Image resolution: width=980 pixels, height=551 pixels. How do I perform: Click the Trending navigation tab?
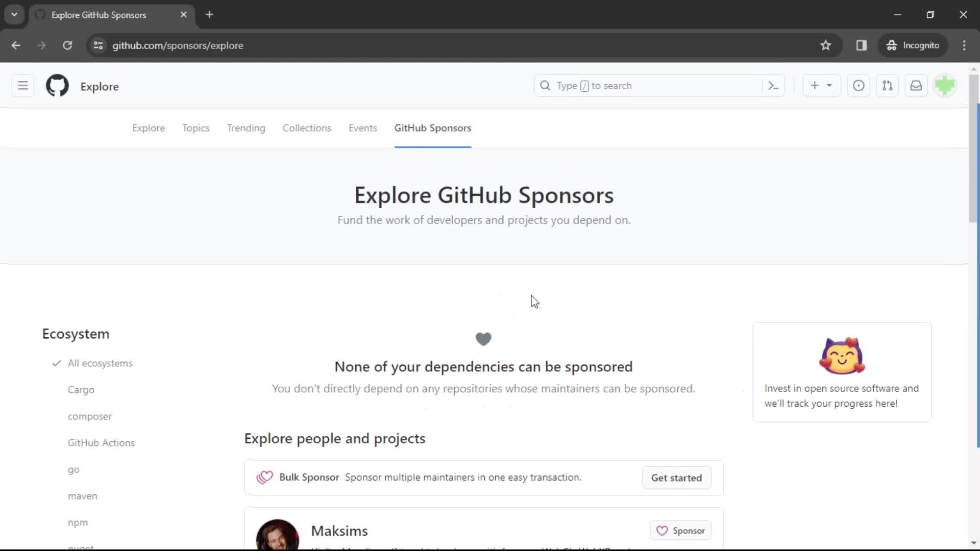click(x=246, y=128)
